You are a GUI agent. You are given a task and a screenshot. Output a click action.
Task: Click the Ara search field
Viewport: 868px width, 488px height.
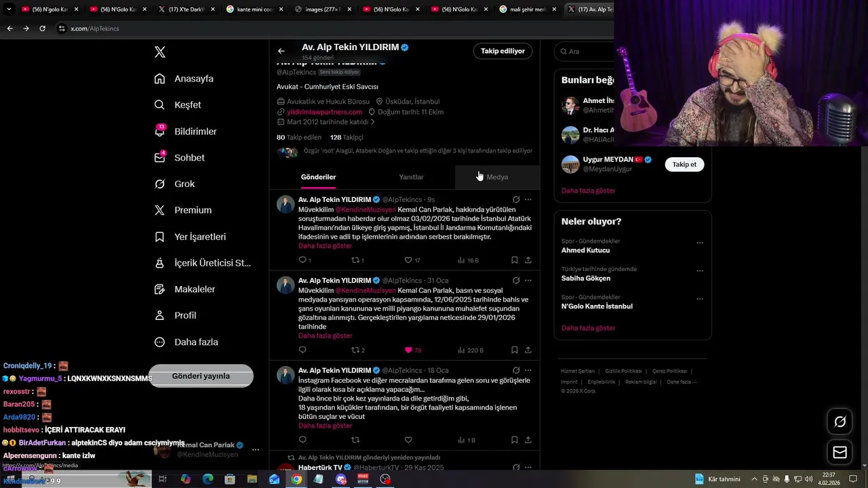click(585, 52)
